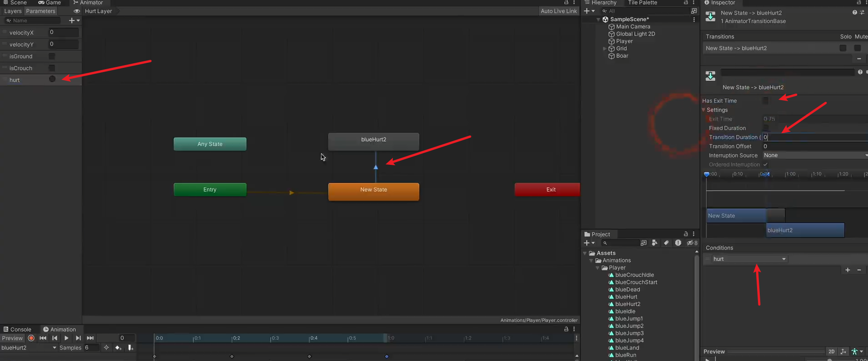Toggle hidden packages visibility in Project
This screenshot has height=361, width=868.
tap(692, 243)
